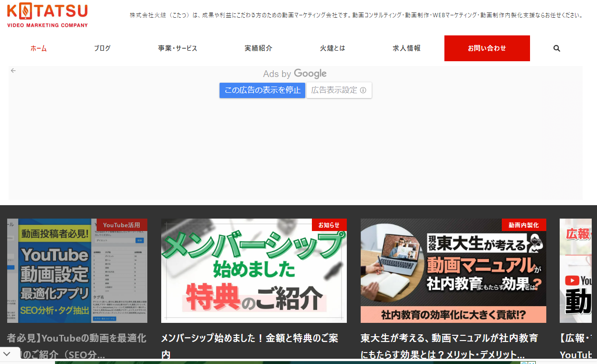Click the YouTube活用 category badge

121,225
